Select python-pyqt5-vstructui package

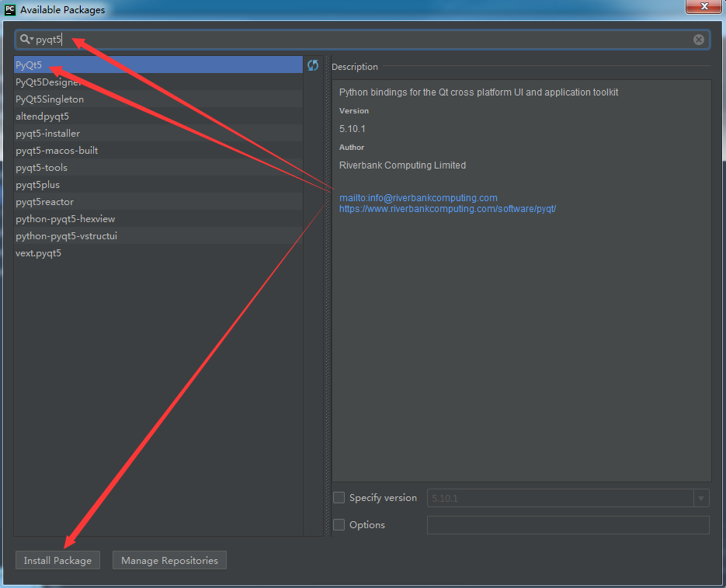coord(158,236)
